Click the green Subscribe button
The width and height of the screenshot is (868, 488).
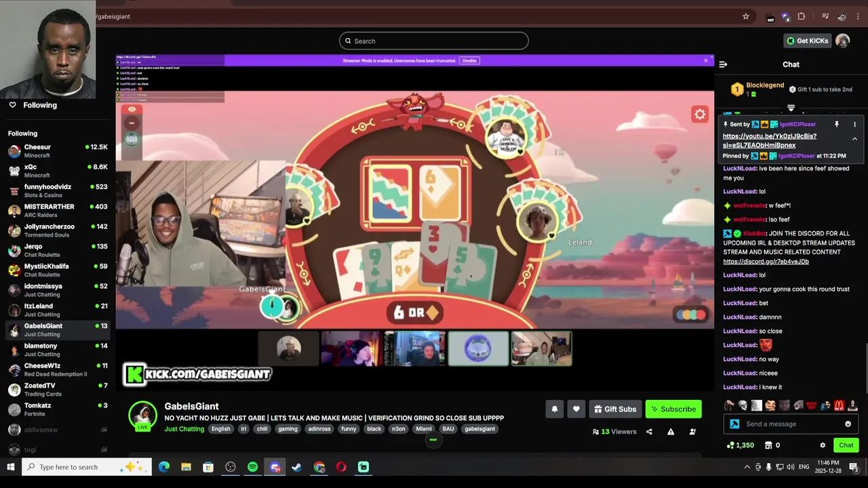[673, 409]
